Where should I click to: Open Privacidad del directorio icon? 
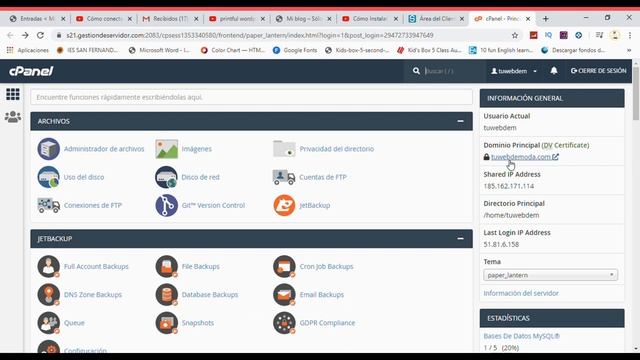tap(284, 149)
